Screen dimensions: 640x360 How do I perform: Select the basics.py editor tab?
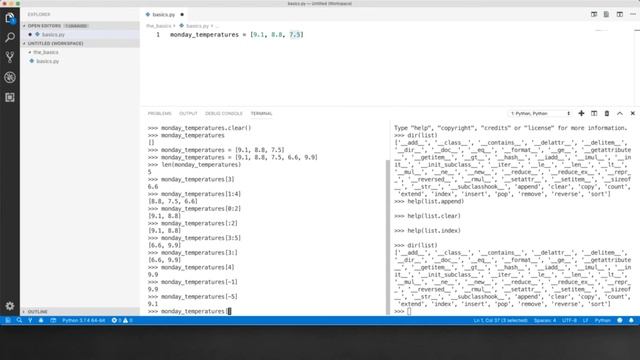[x=163, y=14]
